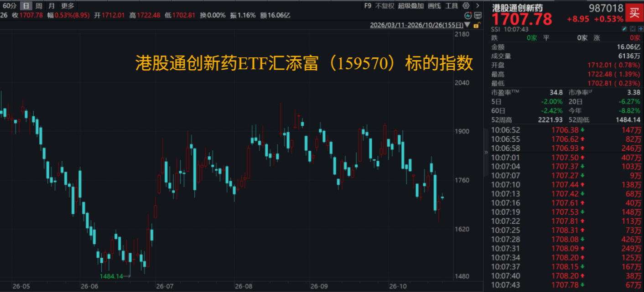
Task: Click the index code 987018
Action: (606, 8)
